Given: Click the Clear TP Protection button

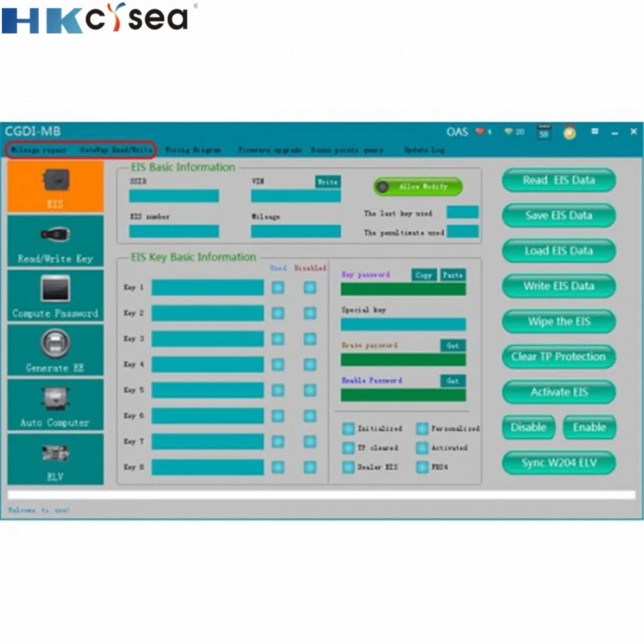Looking at the screenshot, I should (558, 357).
